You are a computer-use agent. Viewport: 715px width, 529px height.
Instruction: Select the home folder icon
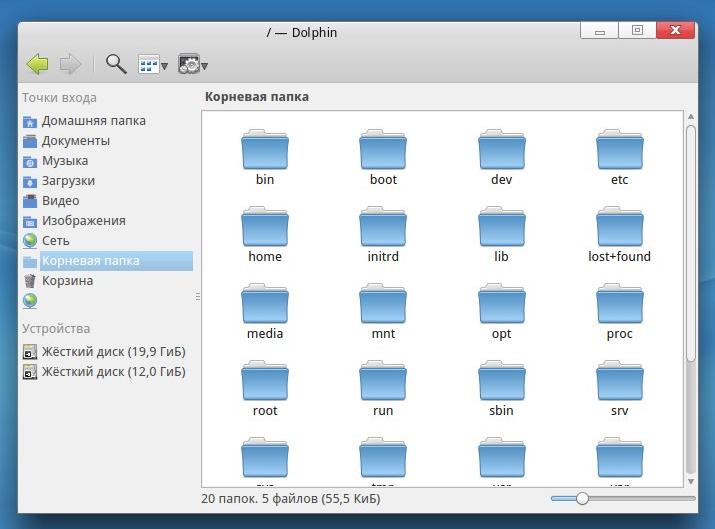[x=265, y=228]
